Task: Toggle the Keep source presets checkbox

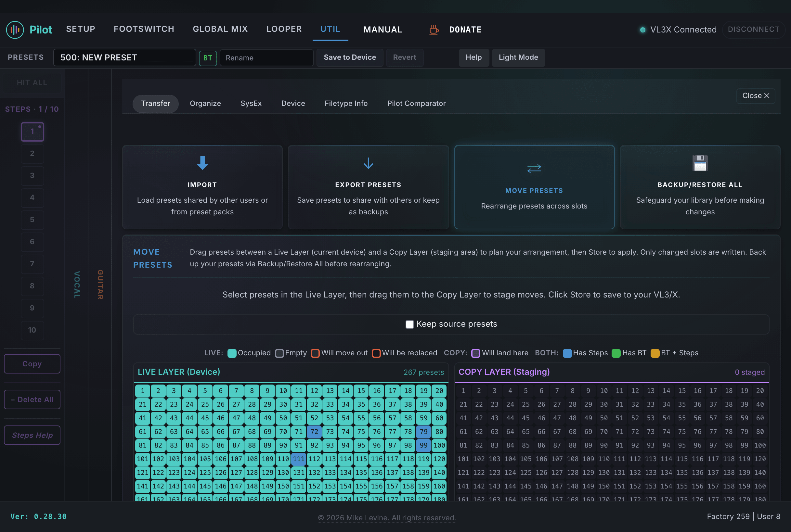Action: tap(409, 324)
